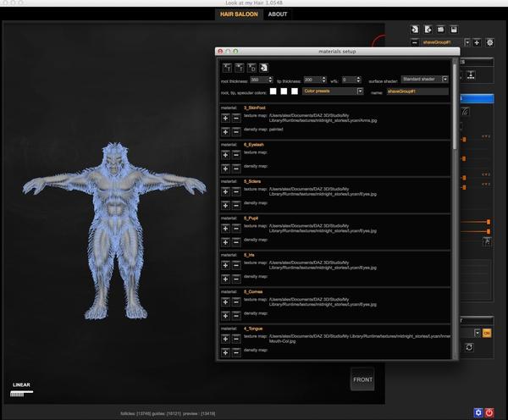Remove texture map for 5_Iris material
This screenshot has height=420, width=508.
236,265
